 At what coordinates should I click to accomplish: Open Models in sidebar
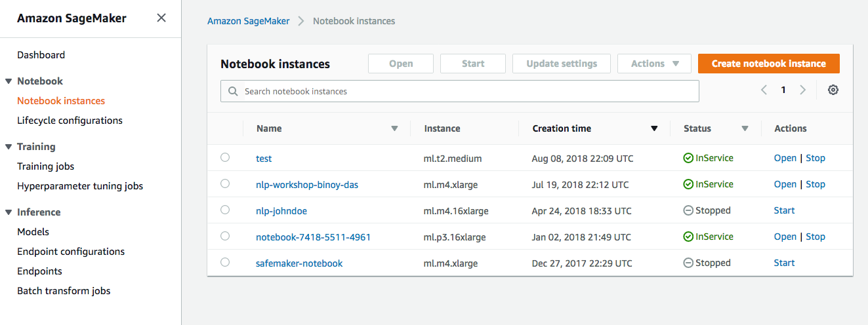pyautogui.click(x=33, y=232)
